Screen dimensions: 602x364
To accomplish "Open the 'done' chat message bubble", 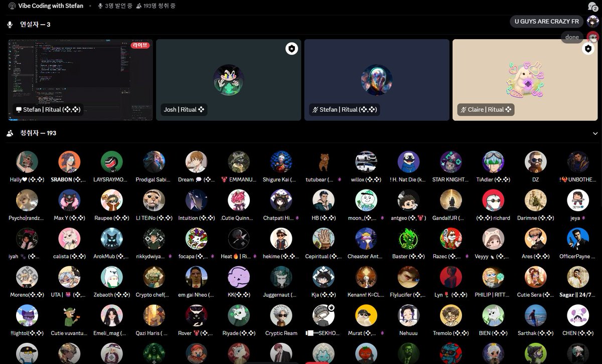I will pos(572,37).
